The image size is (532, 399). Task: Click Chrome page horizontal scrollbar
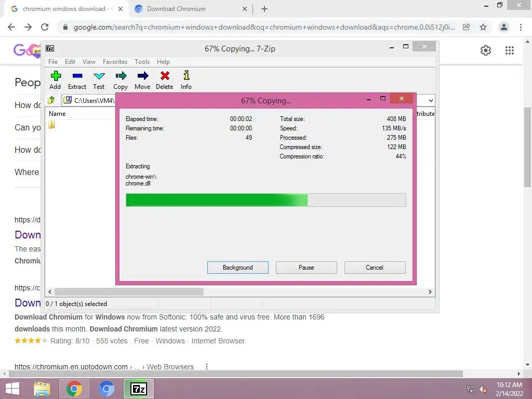pyautogui.click(x=236, y=374)
